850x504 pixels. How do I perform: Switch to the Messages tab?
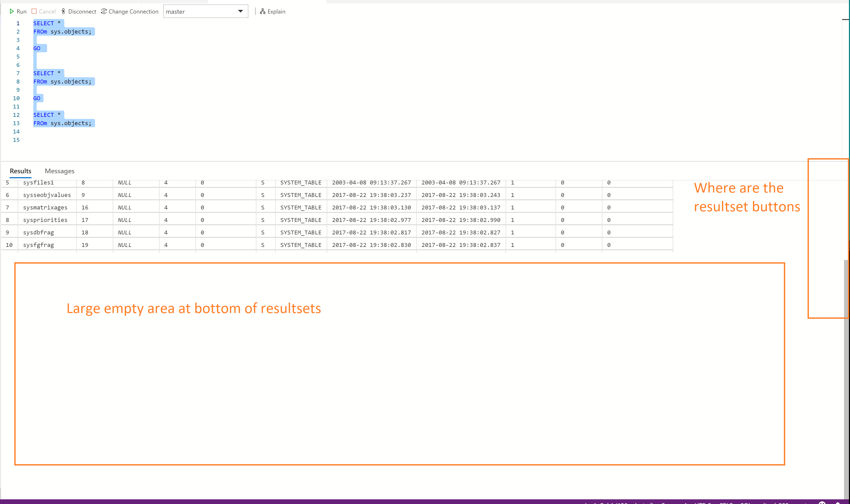[59, 171]
